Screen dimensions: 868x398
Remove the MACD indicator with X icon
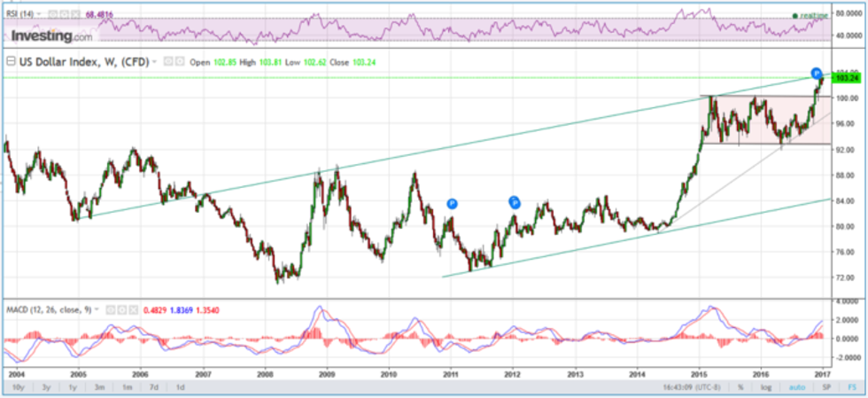pos(133,309)
